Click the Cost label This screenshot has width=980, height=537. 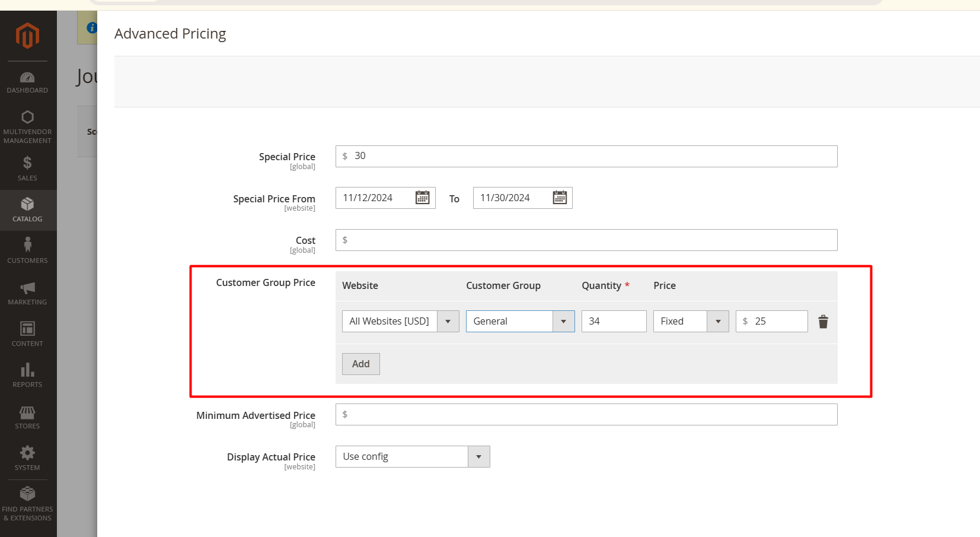[305, 240]
